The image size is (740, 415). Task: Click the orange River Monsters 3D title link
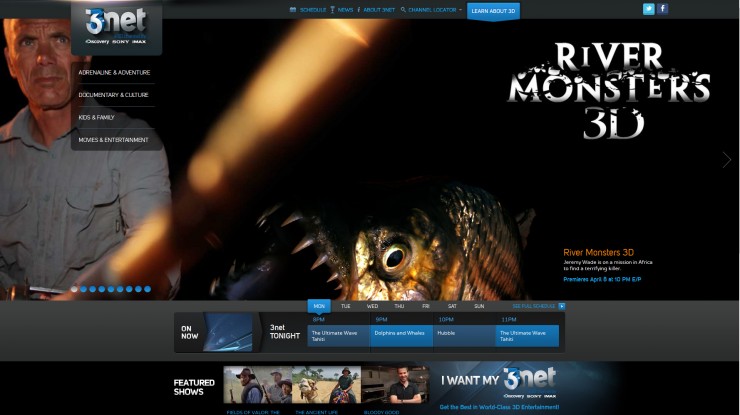[598, 253]
